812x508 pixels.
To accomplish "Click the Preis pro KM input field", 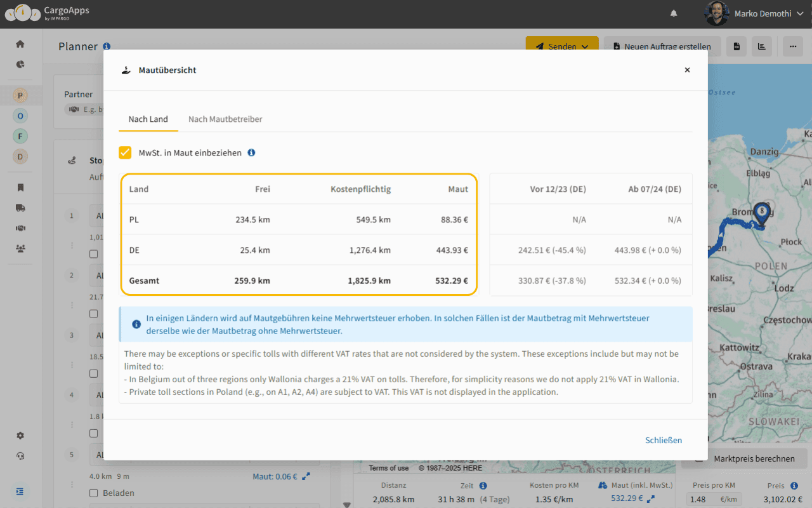I will click(703, 500).
